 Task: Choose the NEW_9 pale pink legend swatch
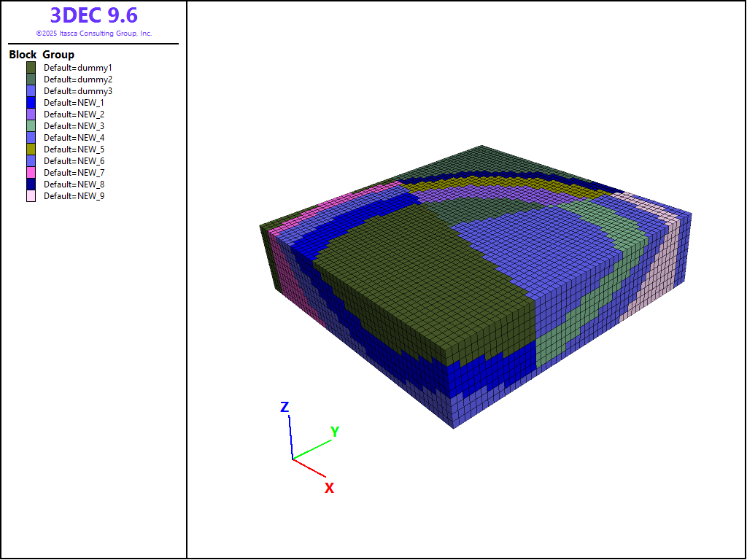click(x=31, y=196)
